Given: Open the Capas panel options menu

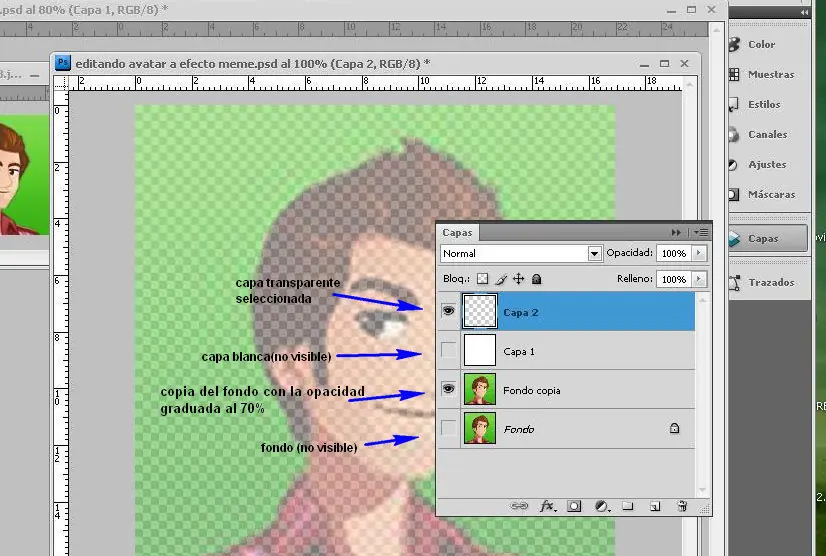Looking at the screenshot, I should tap(701, 232).
